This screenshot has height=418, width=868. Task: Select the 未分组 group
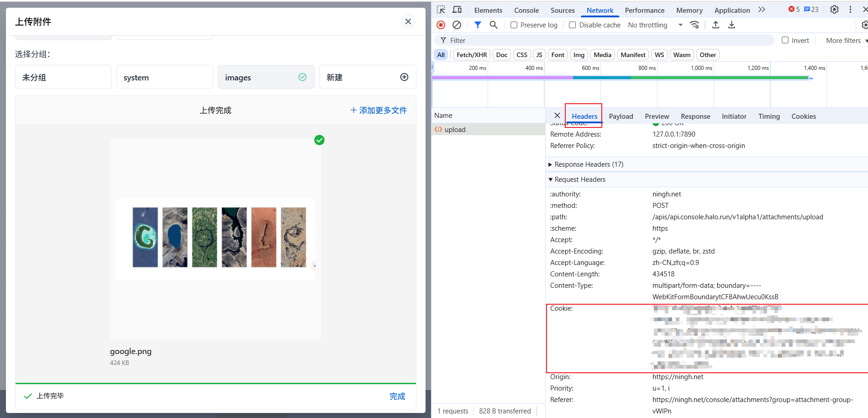tap(63, 77)
